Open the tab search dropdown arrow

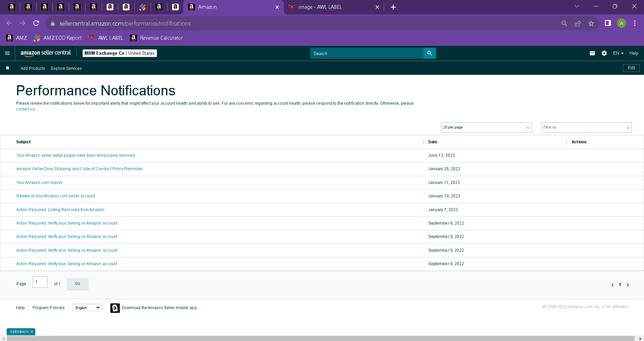[x=577, y=6]
